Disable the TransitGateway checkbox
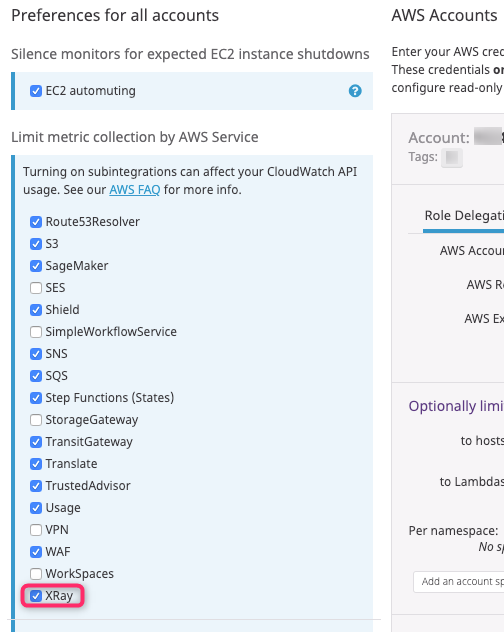Viewport: 504px width, 632px height. coord(36,442)
